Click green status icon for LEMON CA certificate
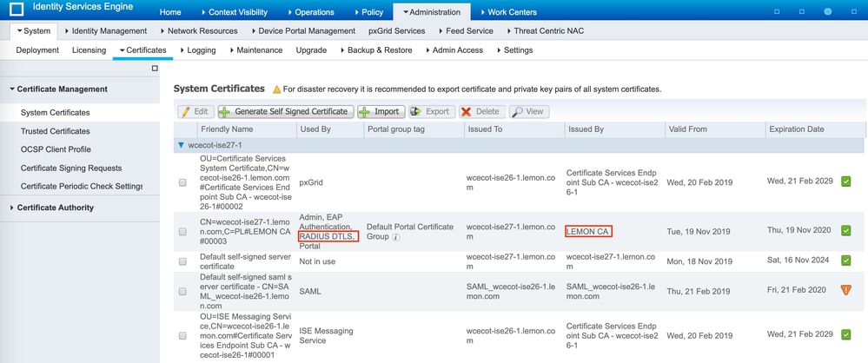Viewport: 868px width, 363px height. coord(846,231)
